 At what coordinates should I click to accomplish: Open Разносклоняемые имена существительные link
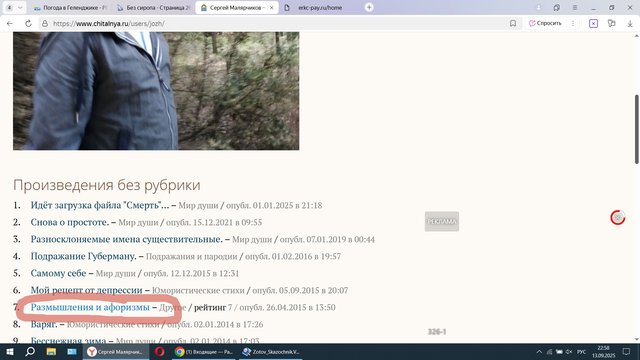(127, 239)
